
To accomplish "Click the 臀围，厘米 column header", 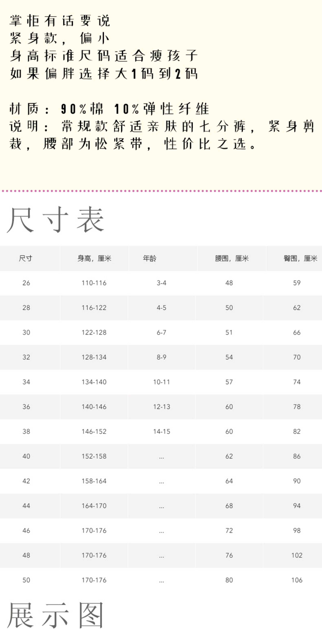I will [300, 258].
